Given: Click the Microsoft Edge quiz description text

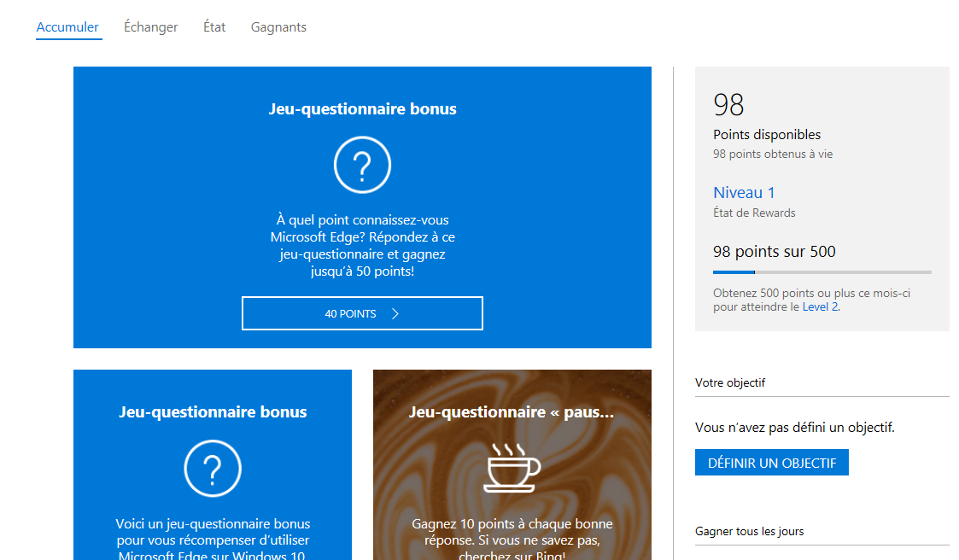Looking at the screenshot, I should pyautogui.click(x=362, y=245).
